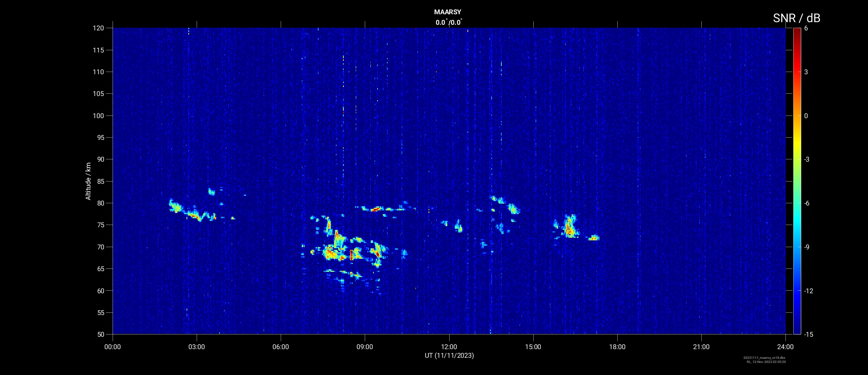Click the 09:00 time tick label
The width and height of the screenshot is (868, 375).
click(x=365, y=347)
